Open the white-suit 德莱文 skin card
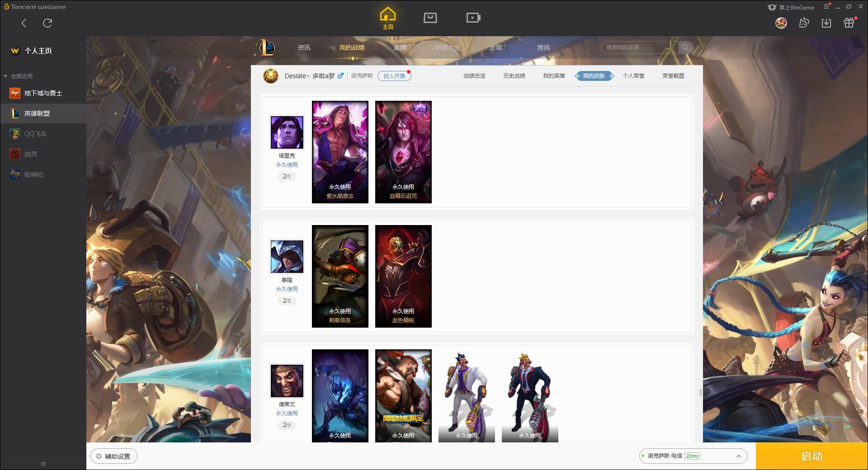 (x=467, y=396)
